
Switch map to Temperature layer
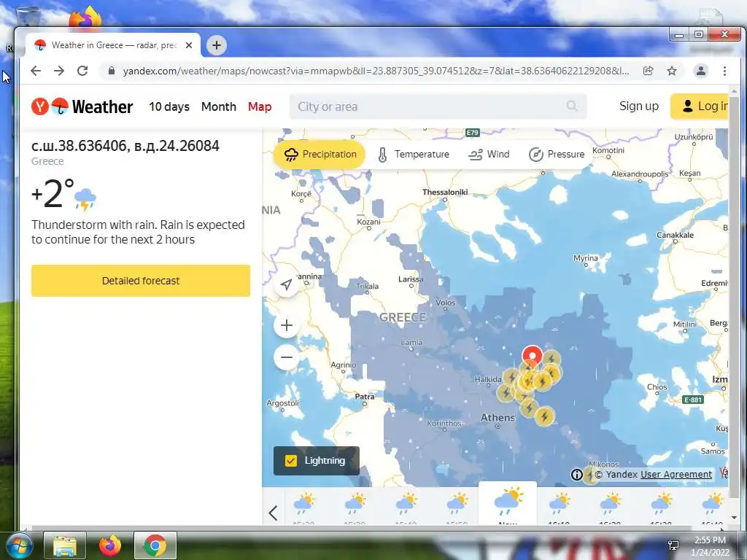click(413, 155)
